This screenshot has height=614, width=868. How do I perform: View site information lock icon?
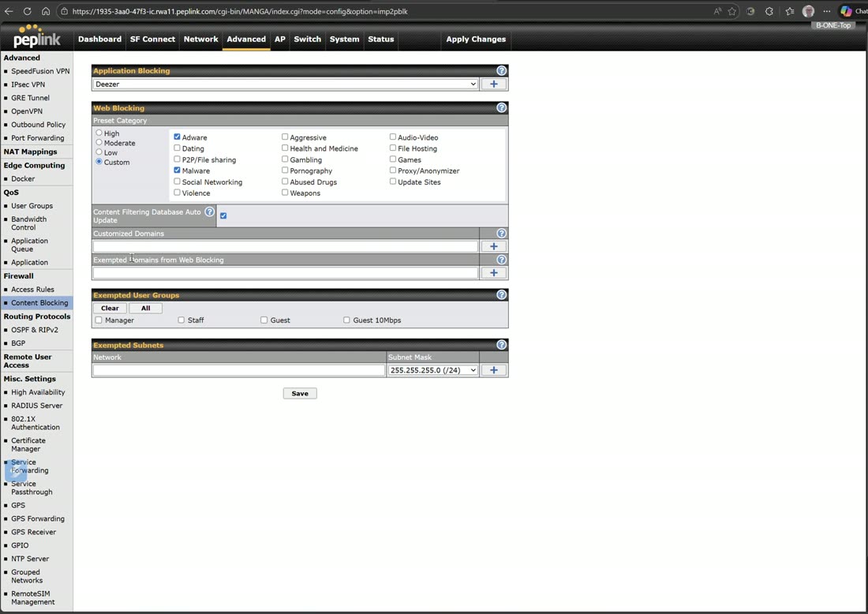pos(64,11)
